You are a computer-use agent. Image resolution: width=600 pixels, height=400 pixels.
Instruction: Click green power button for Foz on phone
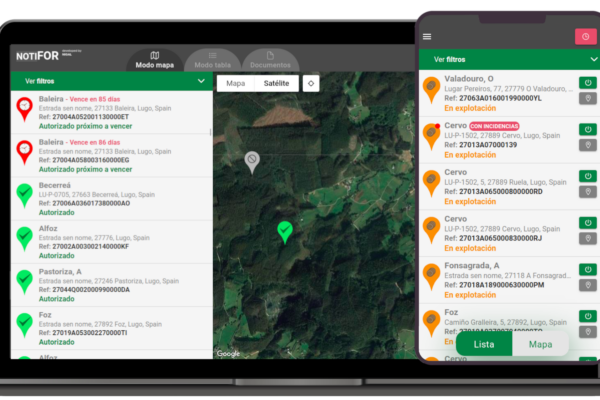(x=588, y=316)
